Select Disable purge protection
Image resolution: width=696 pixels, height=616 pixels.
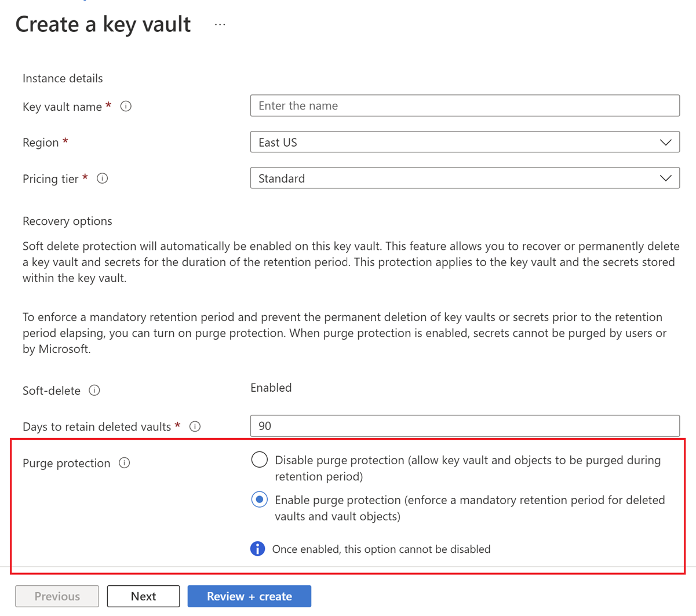[259, 460]
